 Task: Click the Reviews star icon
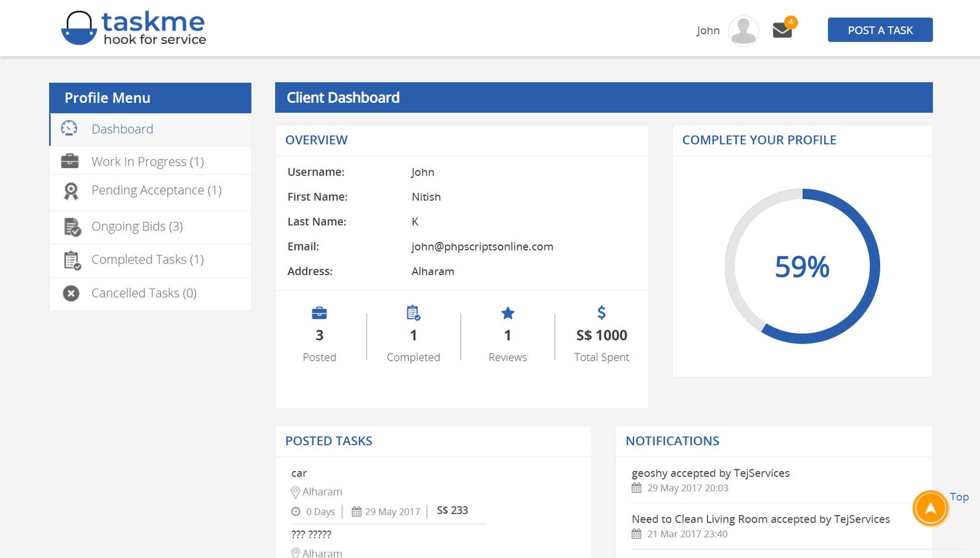click(x=508, y=313)
